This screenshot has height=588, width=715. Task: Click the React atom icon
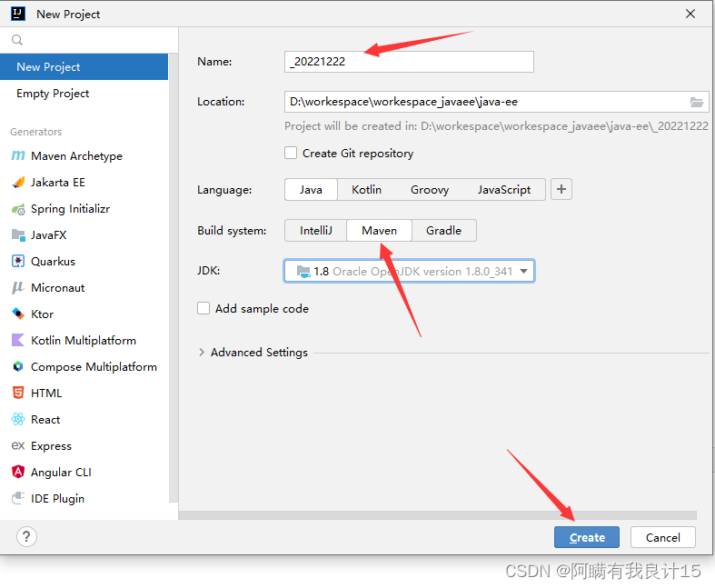18,419
